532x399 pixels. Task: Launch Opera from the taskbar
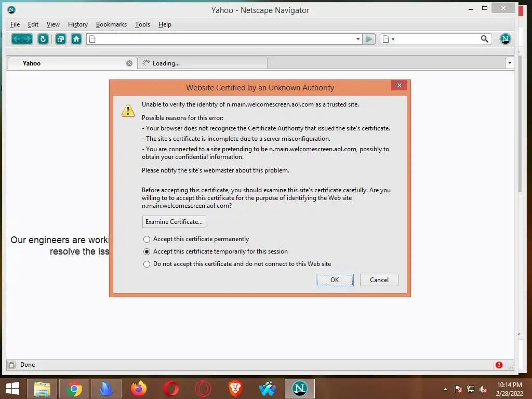point(170,389)
